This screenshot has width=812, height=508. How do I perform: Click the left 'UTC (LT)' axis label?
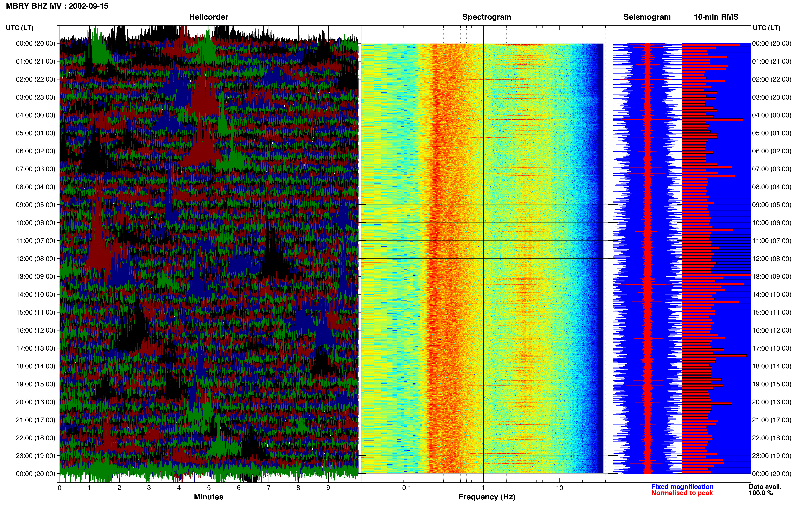coord(20,28)
